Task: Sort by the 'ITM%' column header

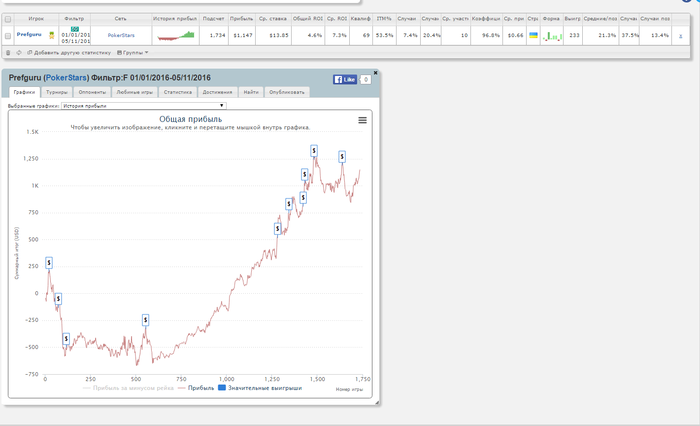Action: 384,19
